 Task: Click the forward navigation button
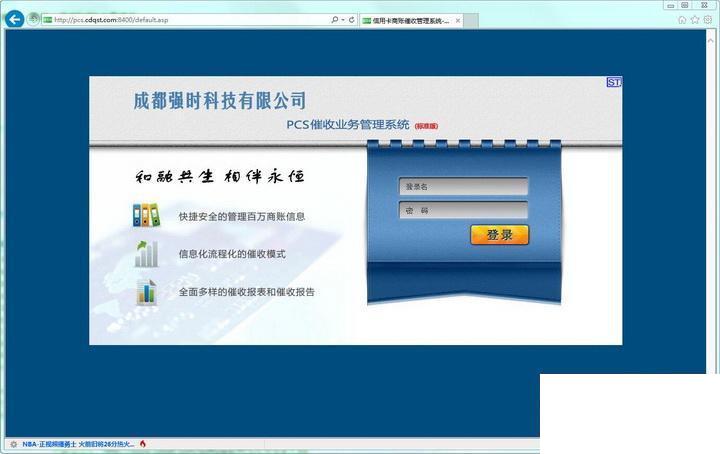point(33,19)
